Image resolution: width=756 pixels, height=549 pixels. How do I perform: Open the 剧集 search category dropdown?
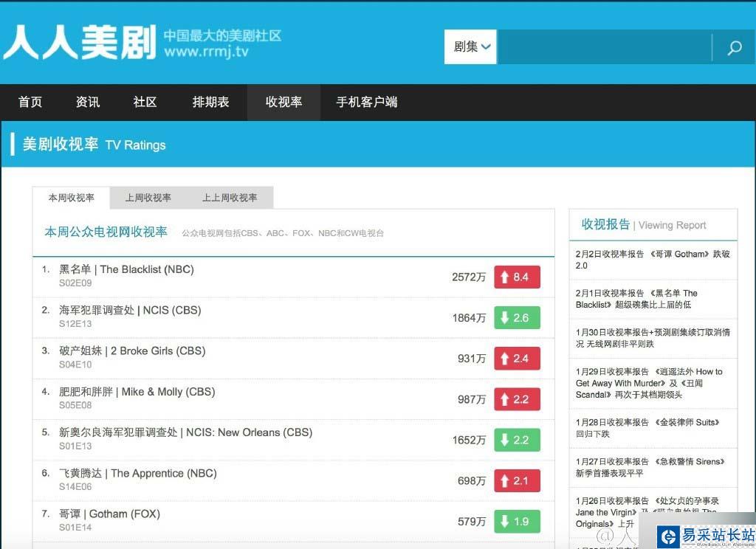point(470,46)
